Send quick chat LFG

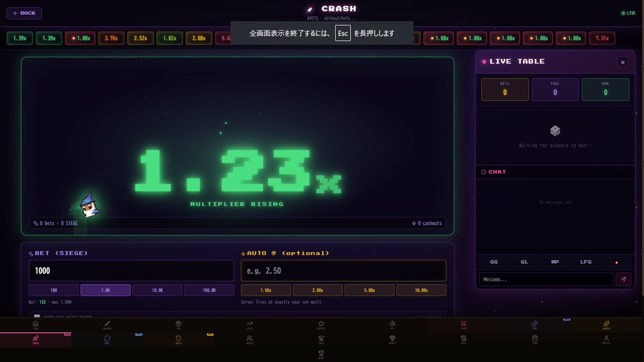coord(586,262)
